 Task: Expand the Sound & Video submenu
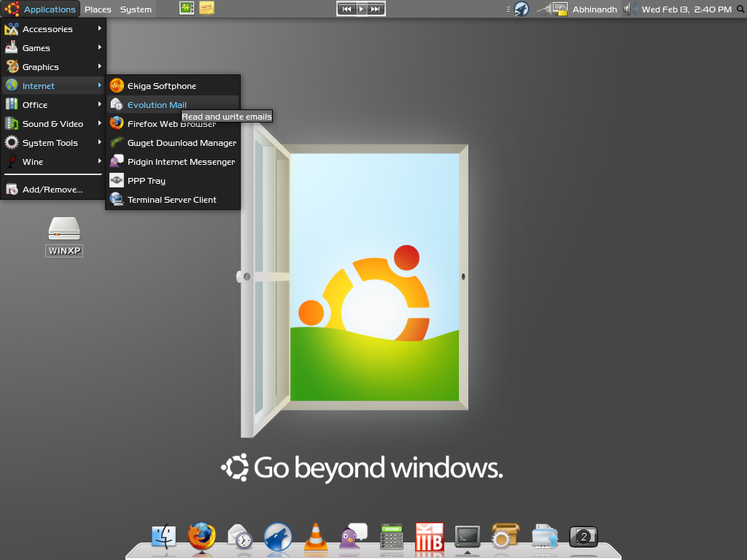click(x=53, y=124)
